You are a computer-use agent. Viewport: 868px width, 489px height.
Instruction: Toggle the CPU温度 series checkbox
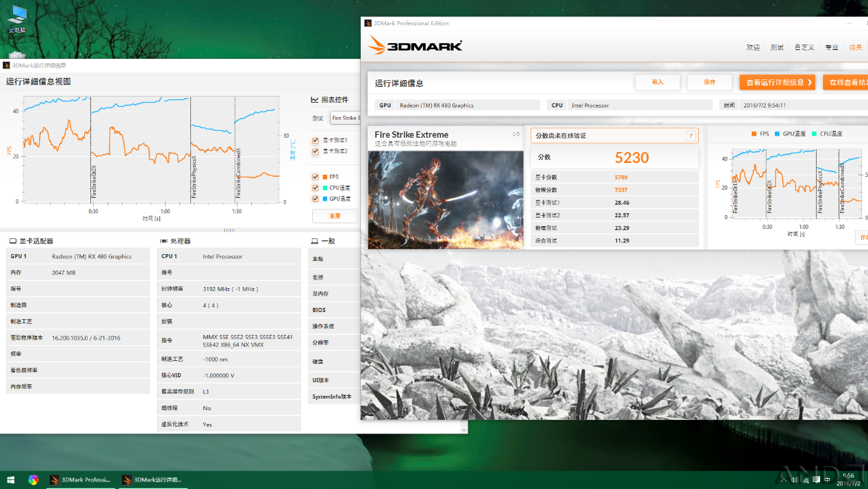pyautogui.click(x=316, y=188)
